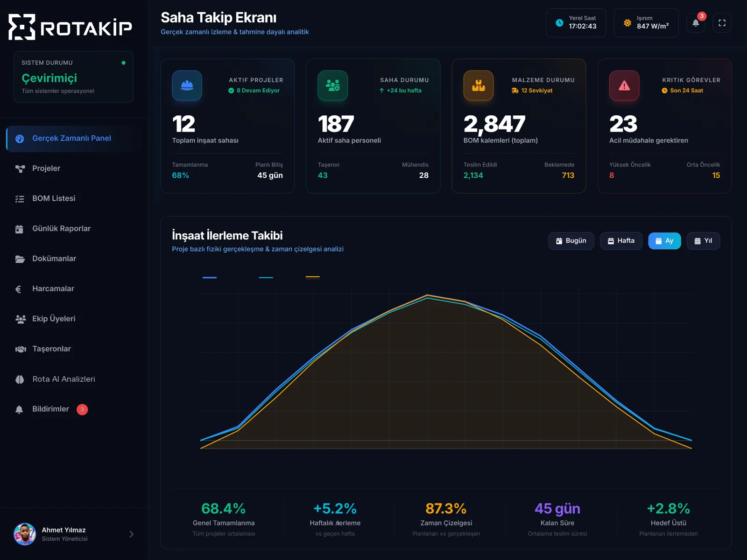
Task: Click the +2.8% Hedef Üstü value
Action: click(x=669, y=508)
